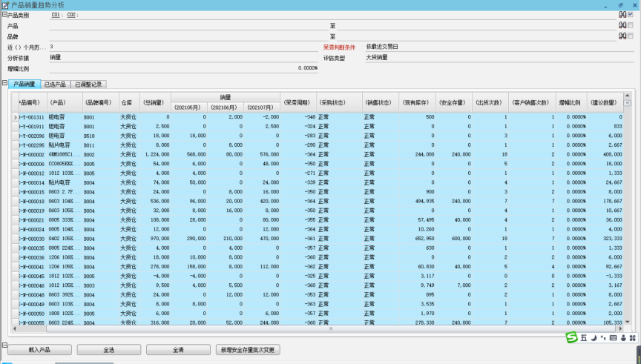Screen dimensions: 641x364
Task: Collapse the bottom button panel section
Action: [4, 343]
